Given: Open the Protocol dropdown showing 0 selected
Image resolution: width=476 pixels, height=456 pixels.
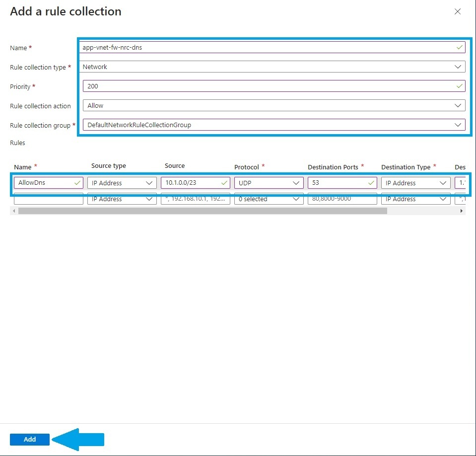Looking at the screenshot, I should pyautogui.click(x=296, y=199).
